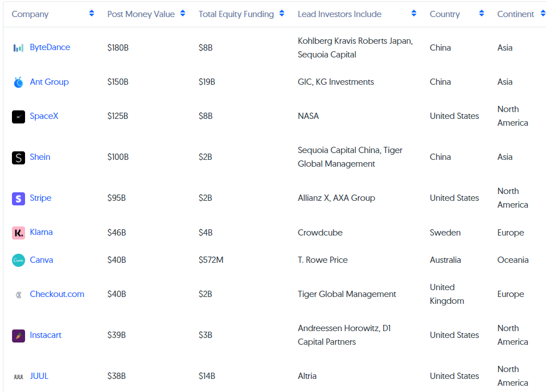Click the Ant Group logo icon

(x=18, y=82)
